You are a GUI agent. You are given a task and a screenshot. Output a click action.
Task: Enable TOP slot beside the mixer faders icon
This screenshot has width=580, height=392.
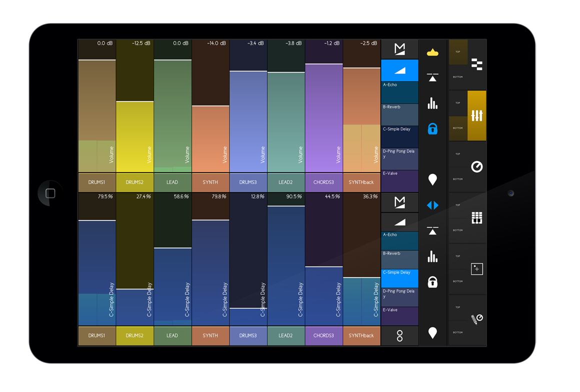[458, 103]
